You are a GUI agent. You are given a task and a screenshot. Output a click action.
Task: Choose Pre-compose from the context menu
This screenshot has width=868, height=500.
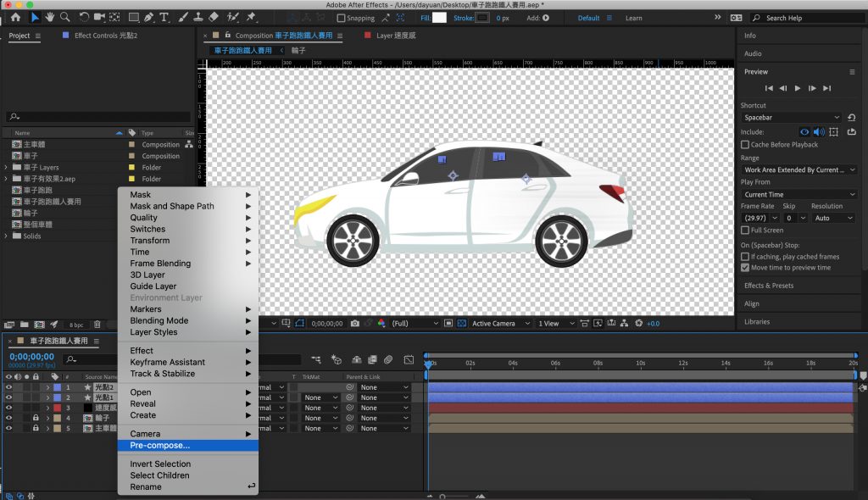(160, 445)
